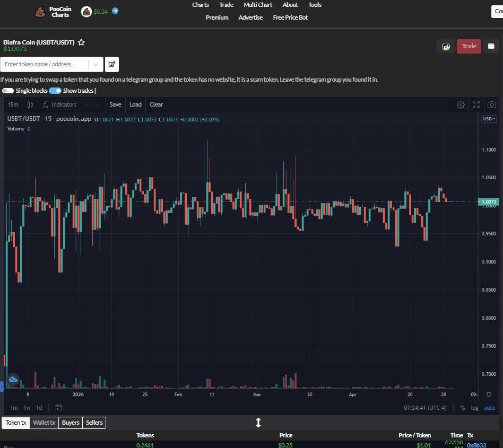
Task: Click the undo arrow in chart toolbar
Action: [88, 105]
